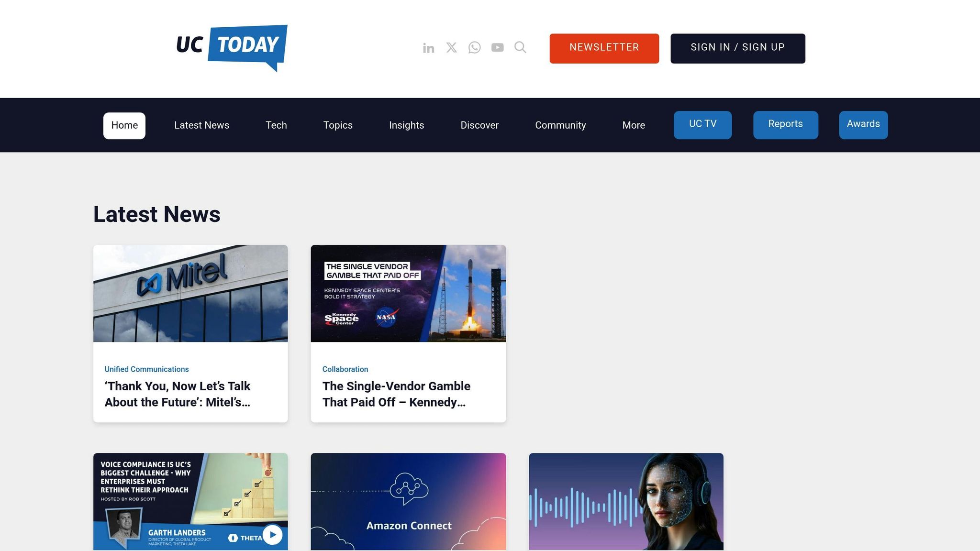Viewport: 980px width, 551px height.
Task: Open the Kennedy Space Center rocket thumbnail
Action: coord(408,293)
